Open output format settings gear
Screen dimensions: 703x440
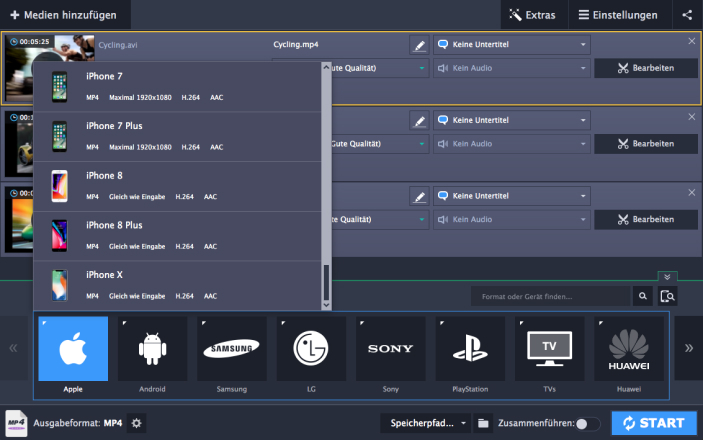pos(137,423)
